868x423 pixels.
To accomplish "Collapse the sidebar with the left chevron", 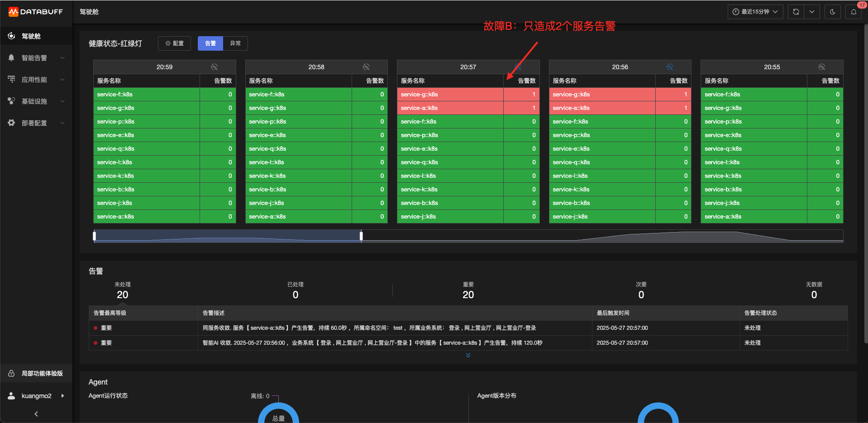I will (x=36, y=413).
